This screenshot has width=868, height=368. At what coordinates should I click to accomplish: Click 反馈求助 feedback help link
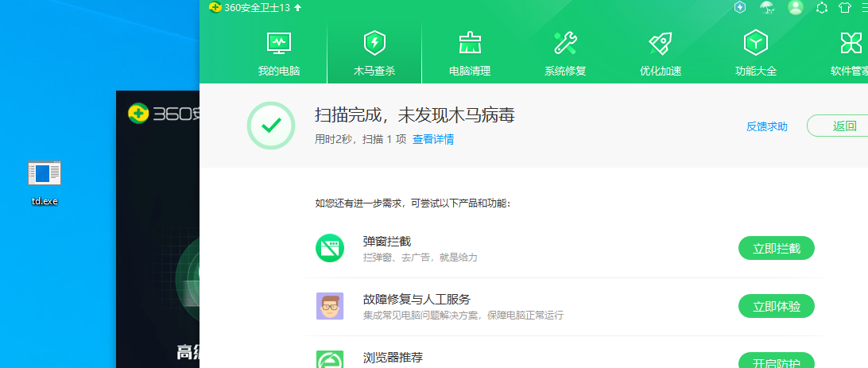coord(767,126)
